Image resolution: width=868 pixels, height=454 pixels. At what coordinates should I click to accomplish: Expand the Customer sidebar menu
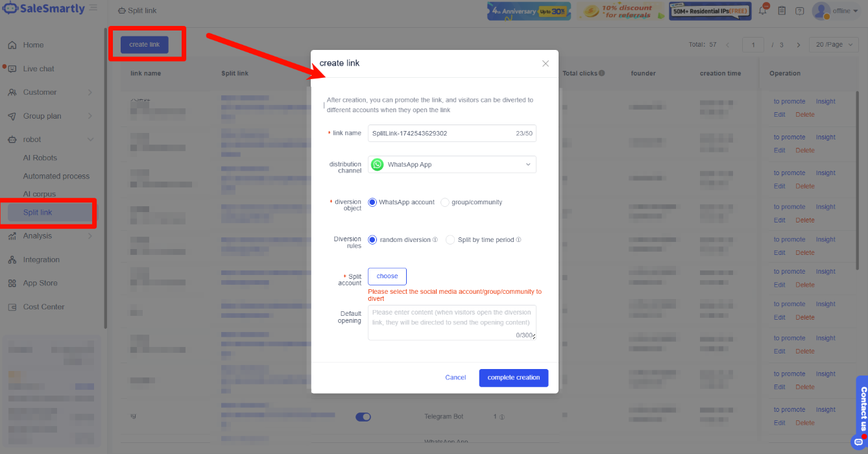[50, 92]
